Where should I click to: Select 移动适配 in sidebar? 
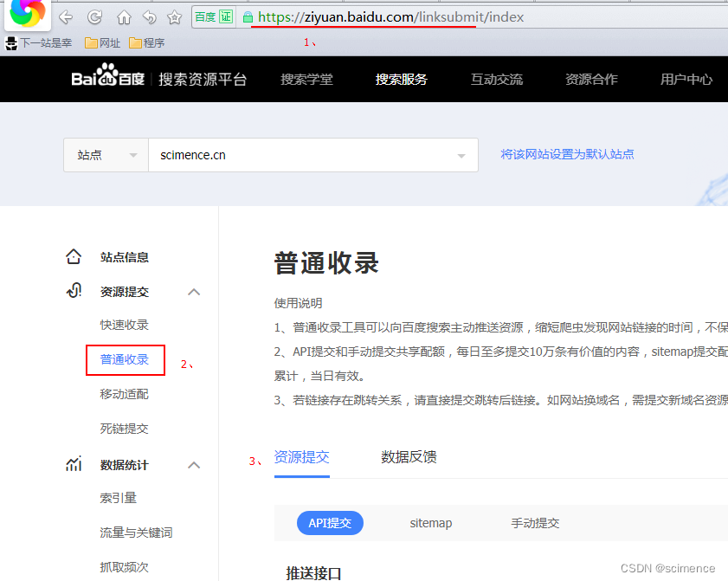click(124, 394)
